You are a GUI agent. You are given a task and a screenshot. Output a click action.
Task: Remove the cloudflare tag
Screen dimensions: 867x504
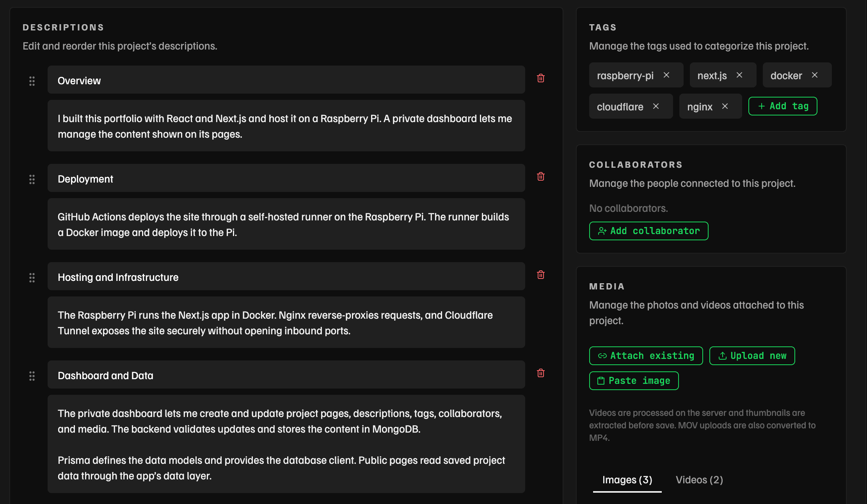tap(656, 106)
